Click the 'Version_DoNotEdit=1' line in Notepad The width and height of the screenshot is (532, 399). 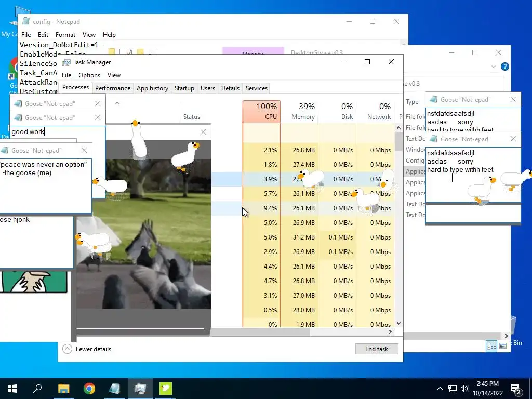(59, 45)
